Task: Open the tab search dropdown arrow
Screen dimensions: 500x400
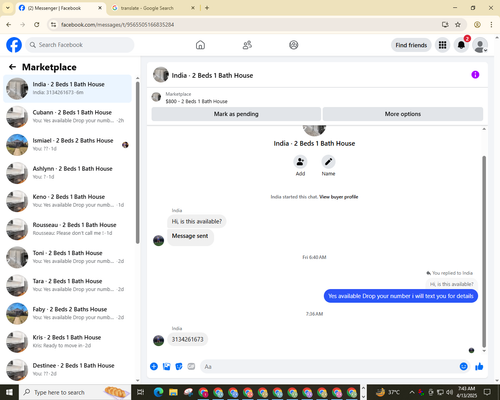Action: pos(7,8)
